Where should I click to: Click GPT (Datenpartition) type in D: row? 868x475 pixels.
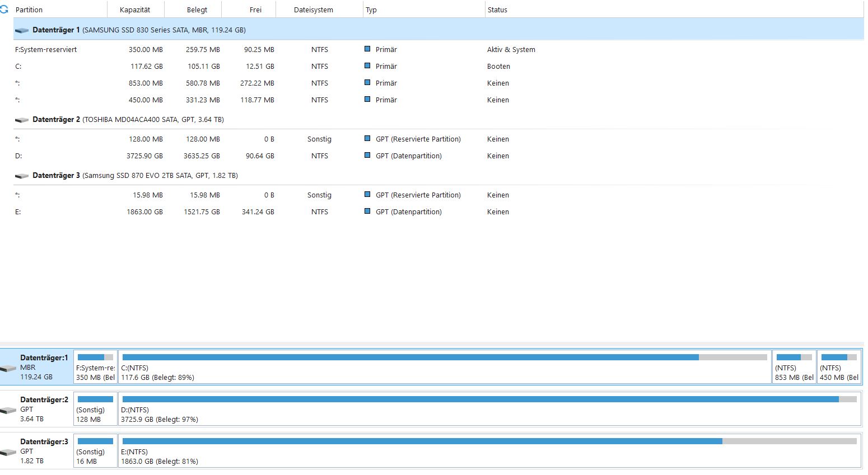(x=409, y=156)
